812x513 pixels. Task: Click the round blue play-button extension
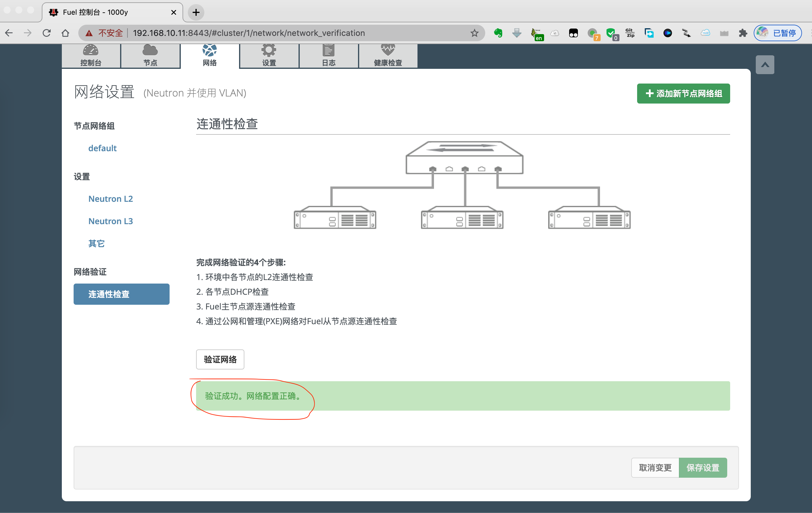pyautogui.click(x=668, y=33)
